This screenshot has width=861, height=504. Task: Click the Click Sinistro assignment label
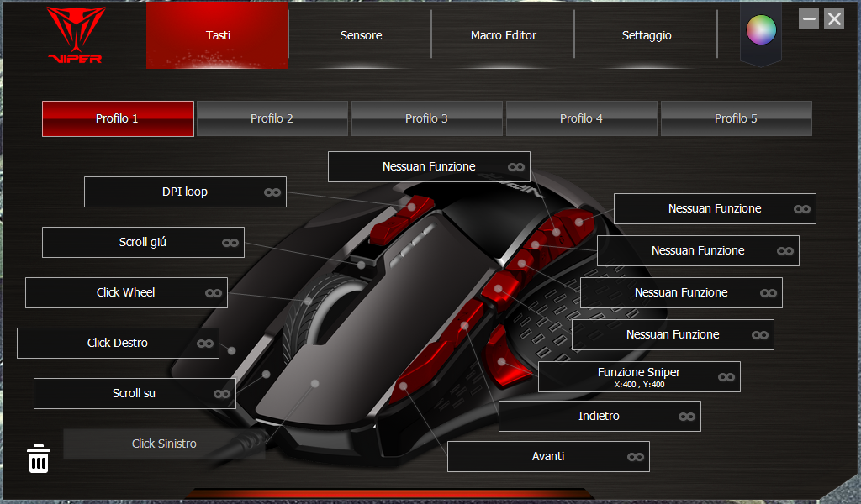click(x=164, y=444)
